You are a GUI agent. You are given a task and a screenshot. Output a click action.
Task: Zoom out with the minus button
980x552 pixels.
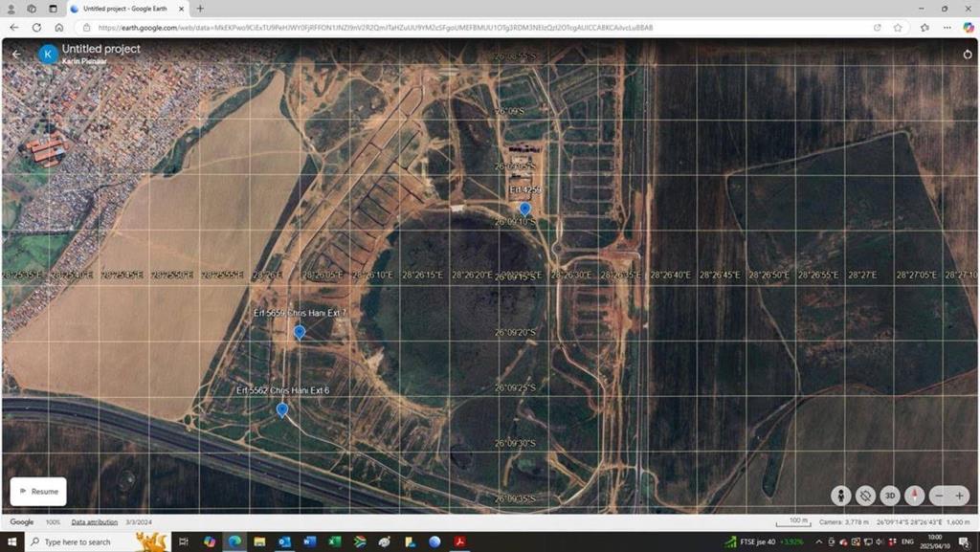(x=939, y=496)
